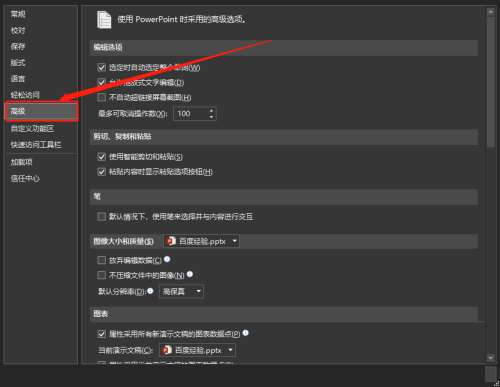Open info tooltip beside 放弃编辑数据
This screenshot has width=500, height=387.
pyautogui.click(x=167, y=259)
